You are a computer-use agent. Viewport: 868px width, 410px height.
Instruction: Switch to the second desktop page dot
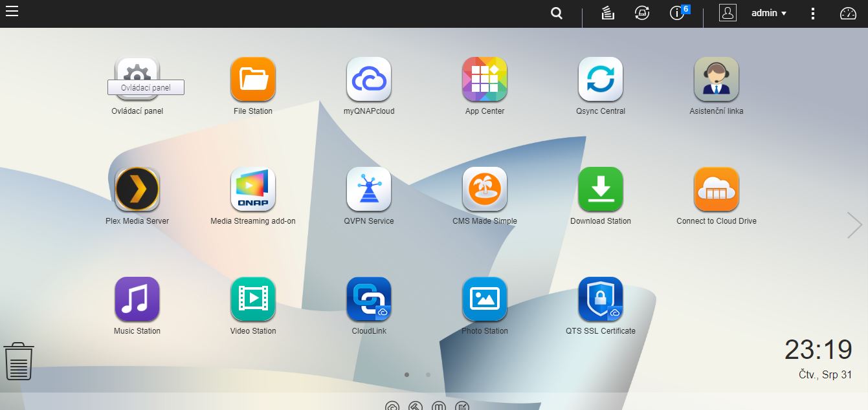point(428,374)
